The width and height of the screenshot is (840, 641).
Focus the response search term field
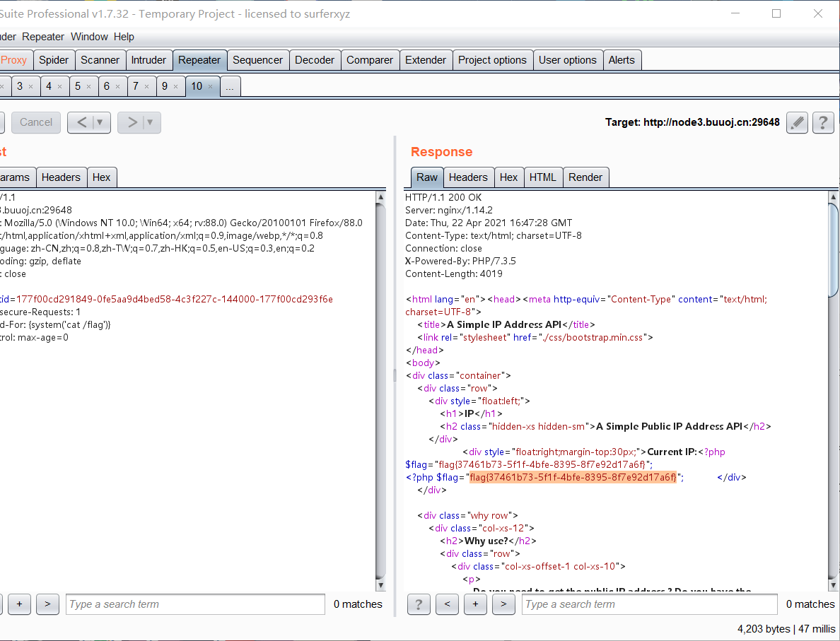(649, 604)
